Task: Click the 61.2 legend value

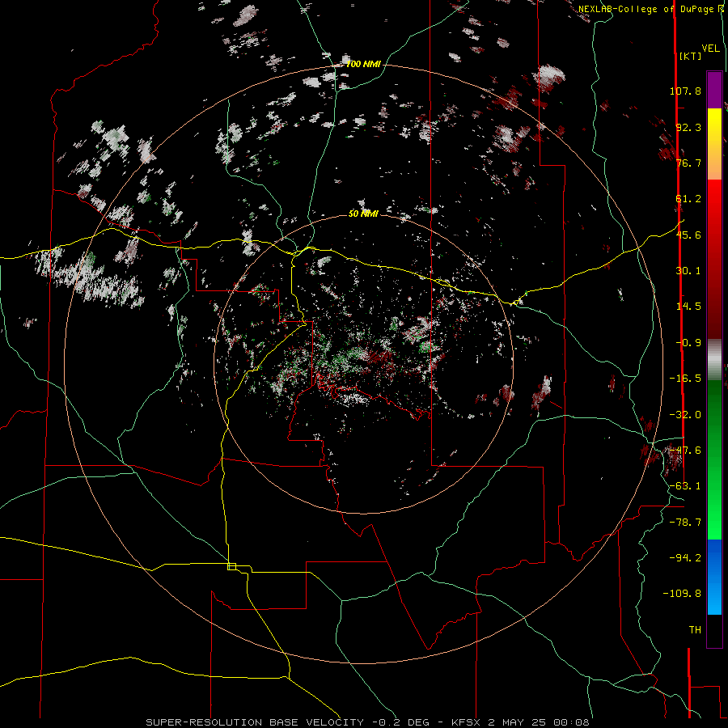Action: point(688,199)
